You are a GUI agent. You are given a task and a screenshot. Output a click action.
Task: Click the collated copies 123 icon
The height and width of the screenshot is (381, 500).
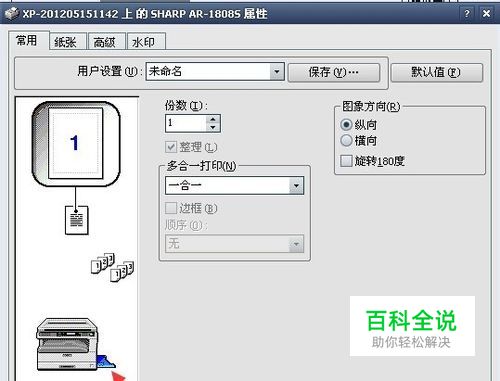pyautogui.click(x=113, y=267)
